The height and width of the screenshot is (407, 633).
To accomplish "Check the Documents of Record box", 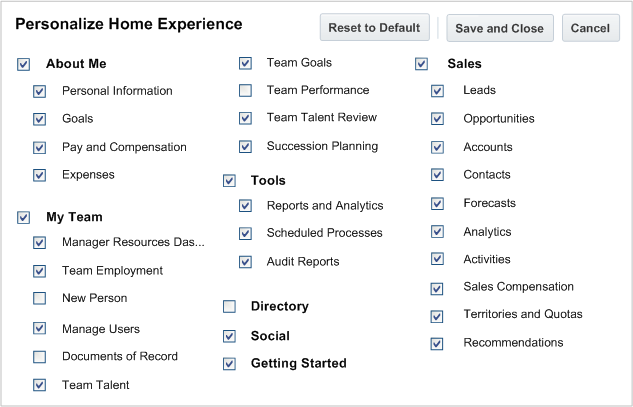I will point(40,357).
